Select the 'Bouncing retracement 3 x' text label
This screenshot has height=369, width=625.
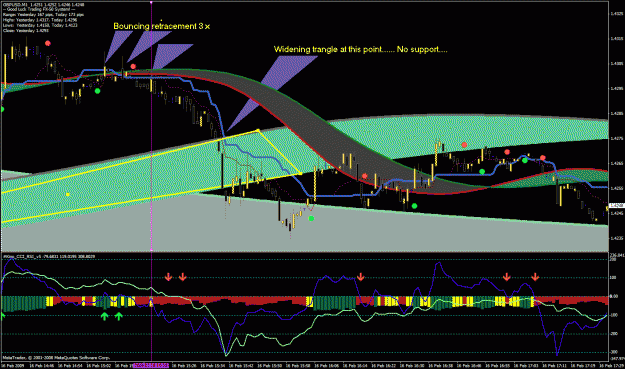(162, 26)
